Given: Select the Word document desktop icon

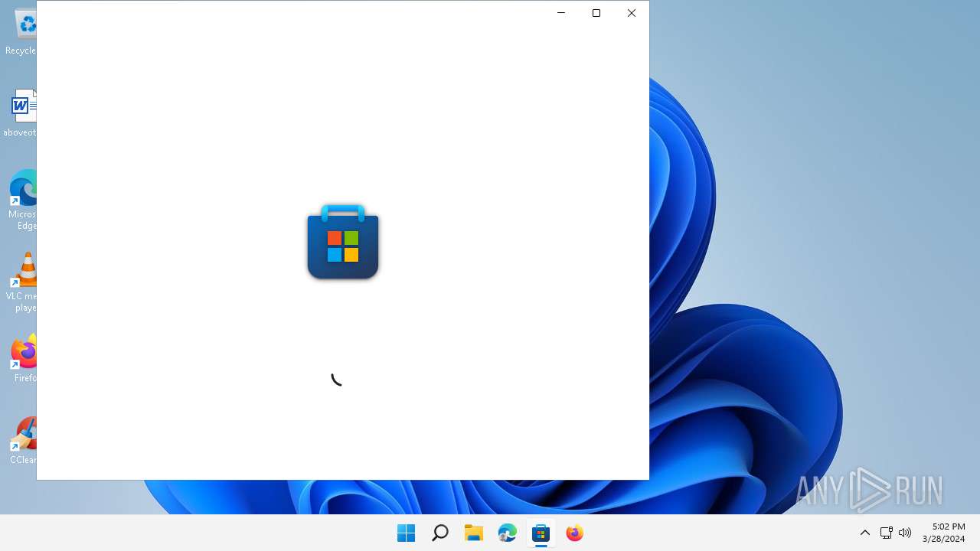Looking at the screenshot, I should [21, 112].
